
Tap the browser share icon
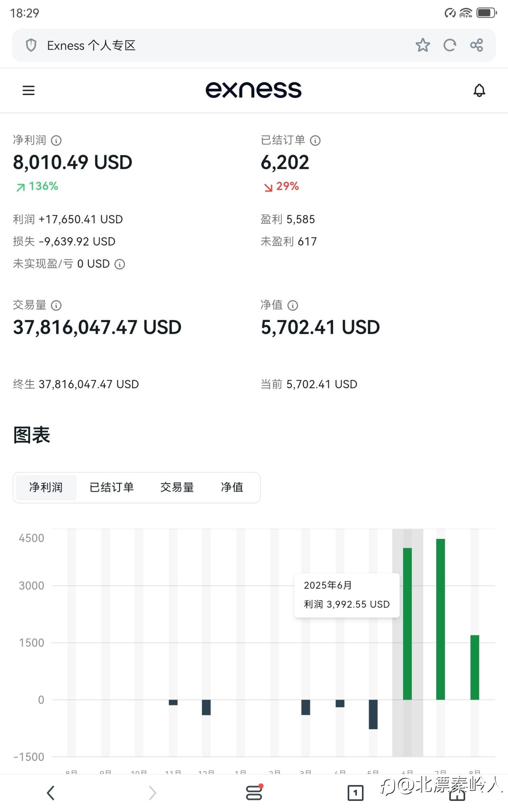(x=476, y=45)
